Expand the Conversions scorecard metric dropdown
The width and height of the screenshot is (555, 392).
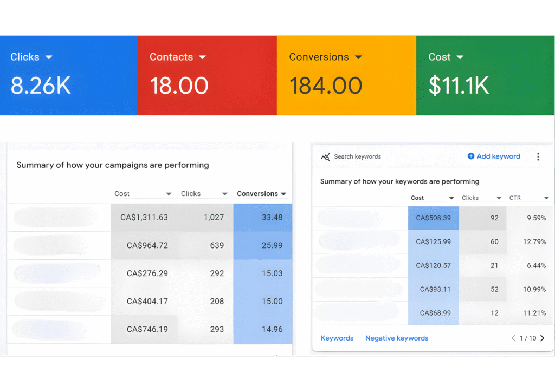[358, 57]
